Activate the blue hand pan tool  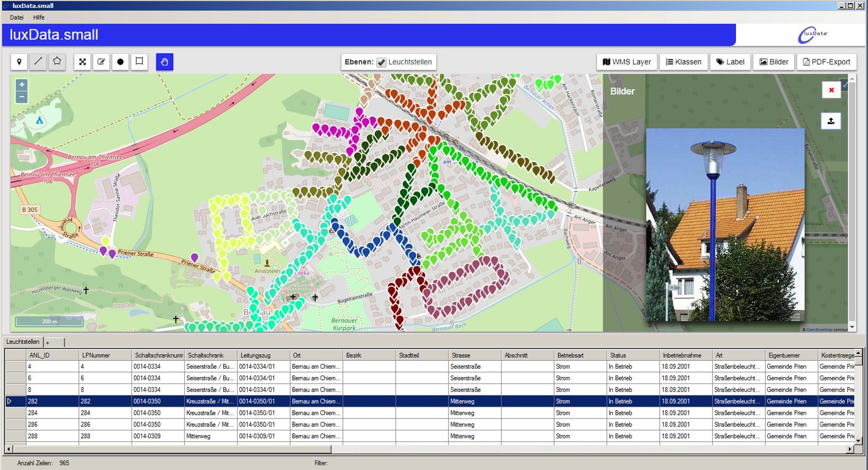pos(164,62)
